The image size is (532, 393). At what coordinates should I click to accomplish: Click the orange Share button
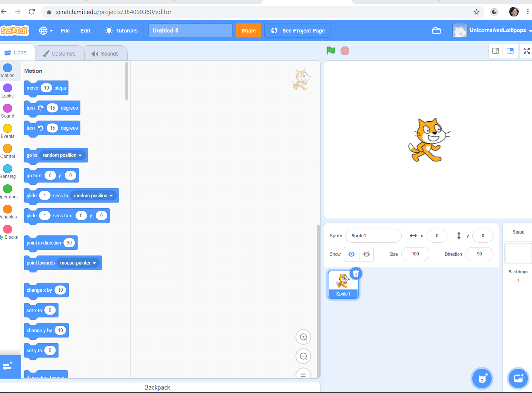248,31
